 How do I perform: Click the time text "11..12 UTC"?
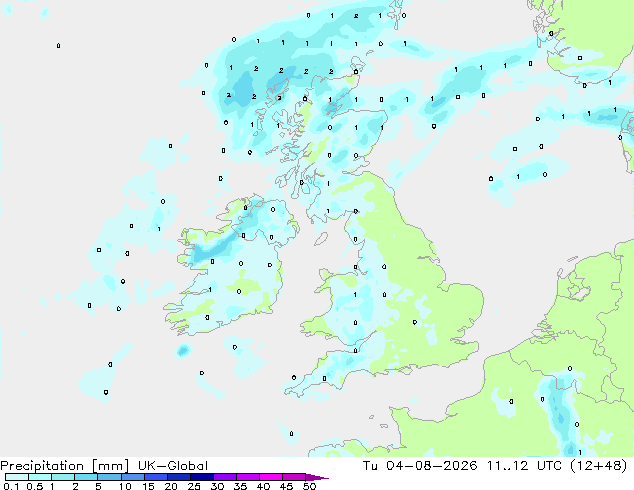pyautogui.click(x=524, y=466)
